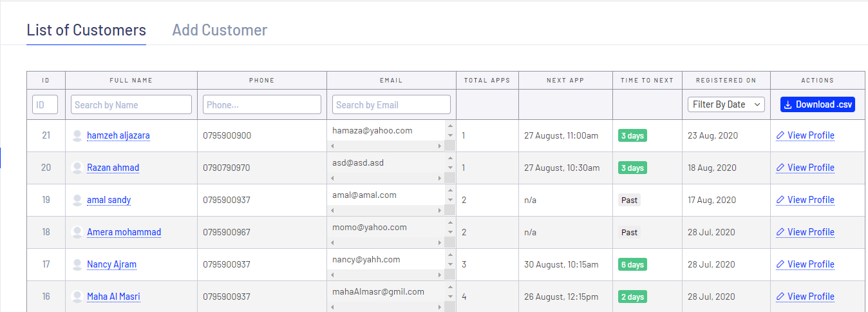Click the Total Apps column header
The height and width of the screenshot is (312, 868).
(487, 81)
